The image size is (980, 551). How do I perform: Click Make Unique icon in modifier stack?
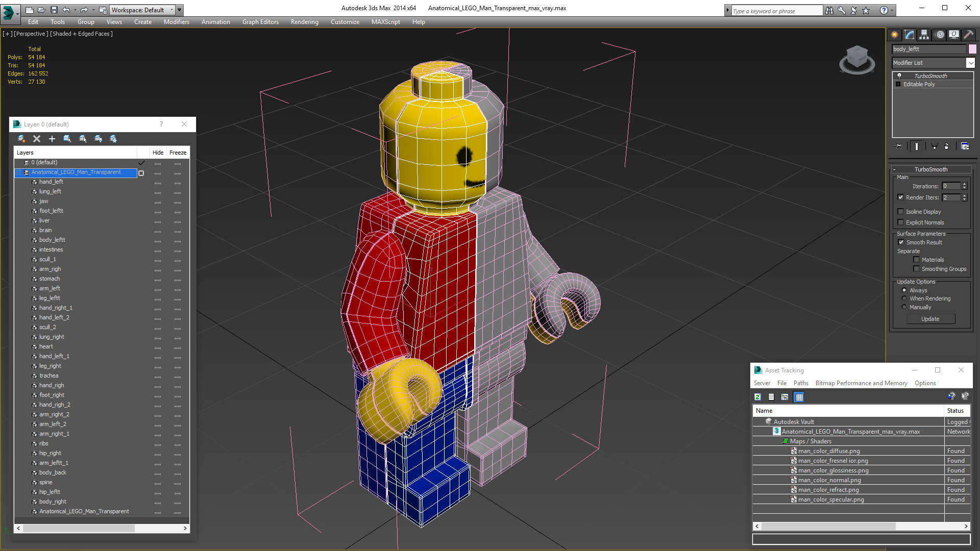[934, 146]
